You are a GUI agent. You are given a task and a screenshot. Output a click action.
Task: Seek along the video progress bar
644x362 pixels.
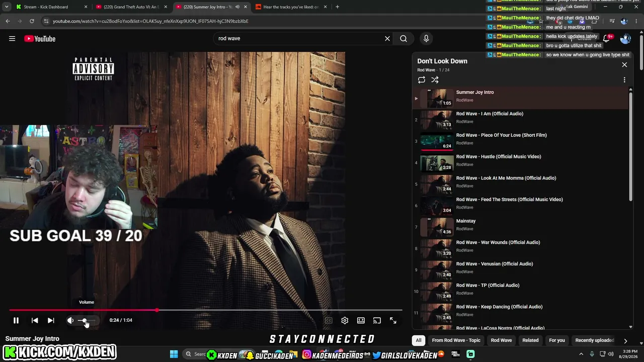(x=206, y=310)
